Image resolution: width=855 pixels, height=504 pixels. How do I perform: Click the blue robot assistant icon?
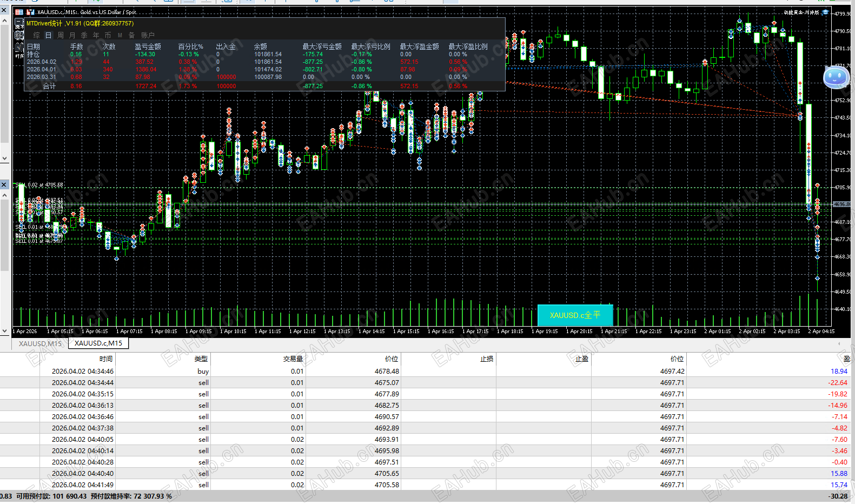coord(836,77)
